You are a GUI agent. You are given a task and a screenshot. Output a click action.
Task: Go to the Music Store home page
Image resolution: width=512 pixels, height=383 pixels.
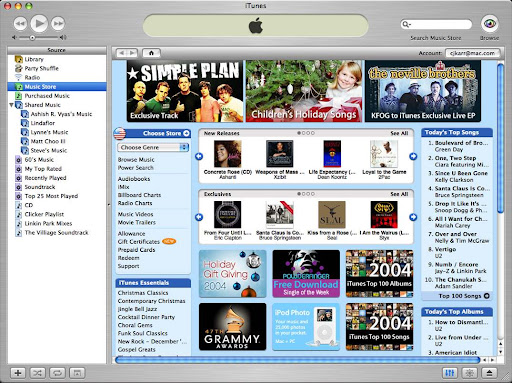(151, 53)
